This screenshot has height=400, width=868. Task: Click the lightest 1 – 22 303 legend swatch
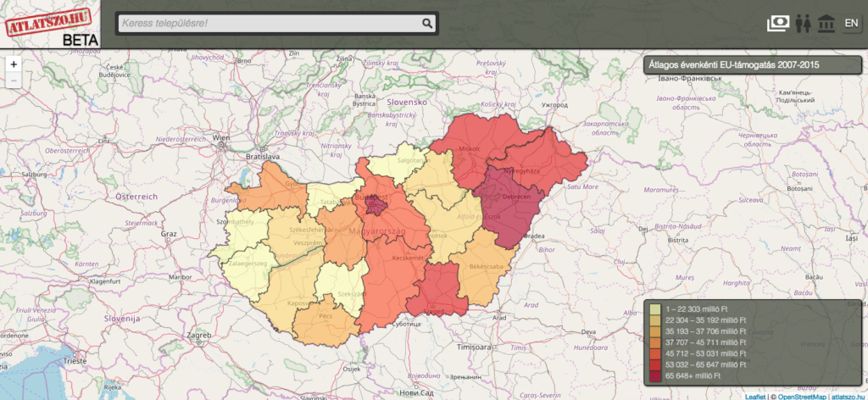pos(655,307)
